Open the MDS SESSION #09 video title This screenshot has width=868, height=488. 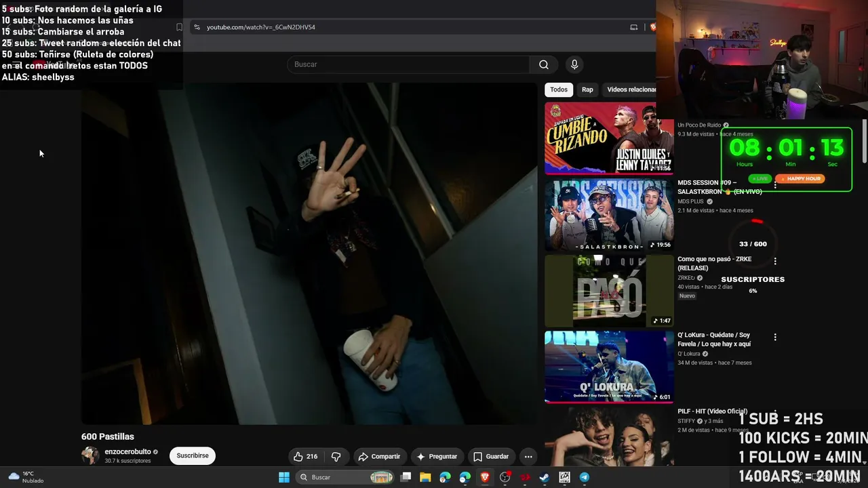coord(719,187)
